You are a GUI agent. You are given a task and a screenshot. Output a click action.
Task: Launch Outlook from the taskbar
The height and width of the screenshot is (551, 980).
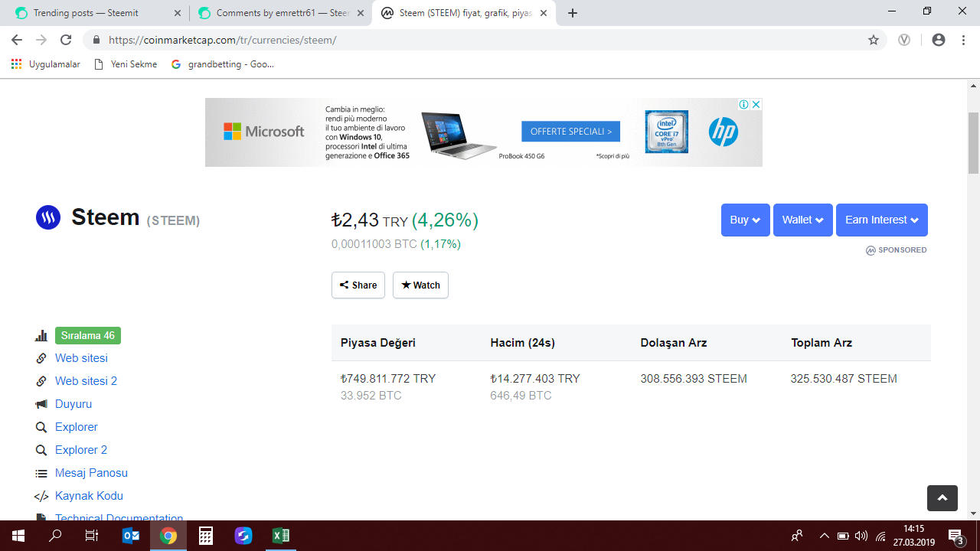click(131, 536)
